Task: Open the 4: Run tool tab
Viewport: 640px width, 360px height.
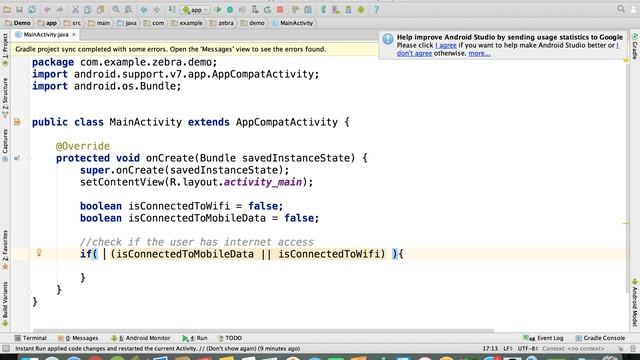Action: (195, 338)
